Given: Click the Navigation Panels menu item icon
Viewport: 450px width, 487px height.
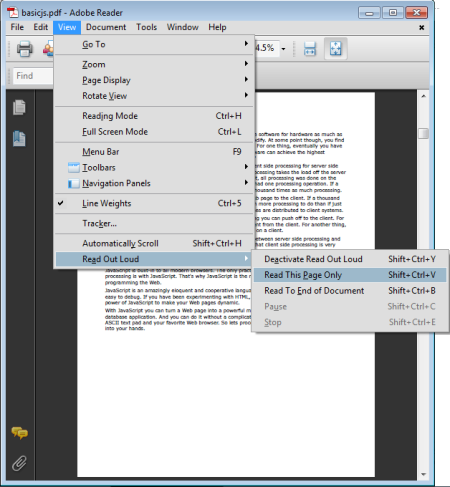Looking at the screenshot, I should 74,183.
